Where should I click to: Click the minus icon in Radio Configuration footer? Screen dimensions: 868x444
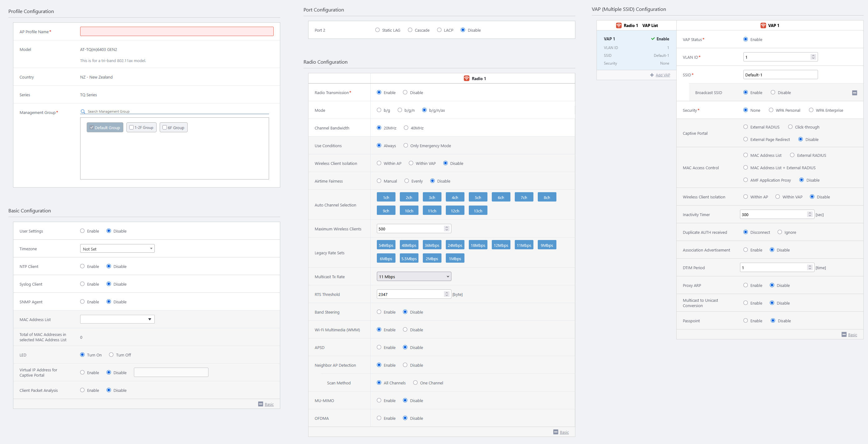556,432
